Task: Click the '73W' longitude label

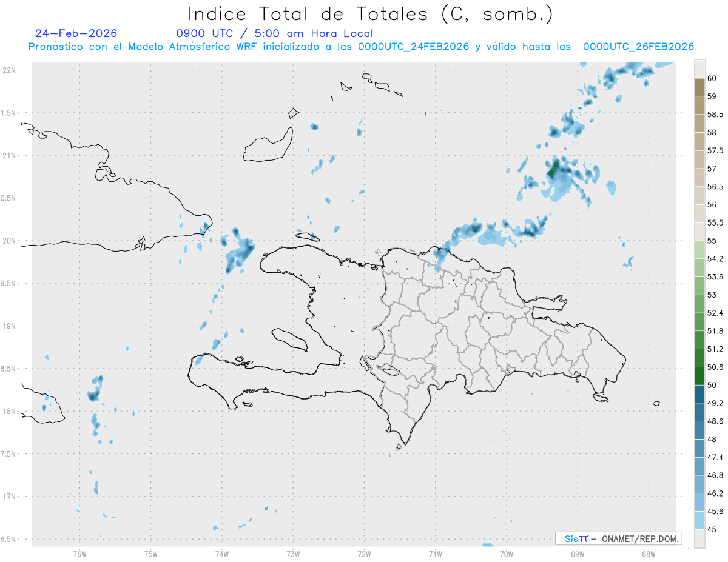Action: pos(293,554)
